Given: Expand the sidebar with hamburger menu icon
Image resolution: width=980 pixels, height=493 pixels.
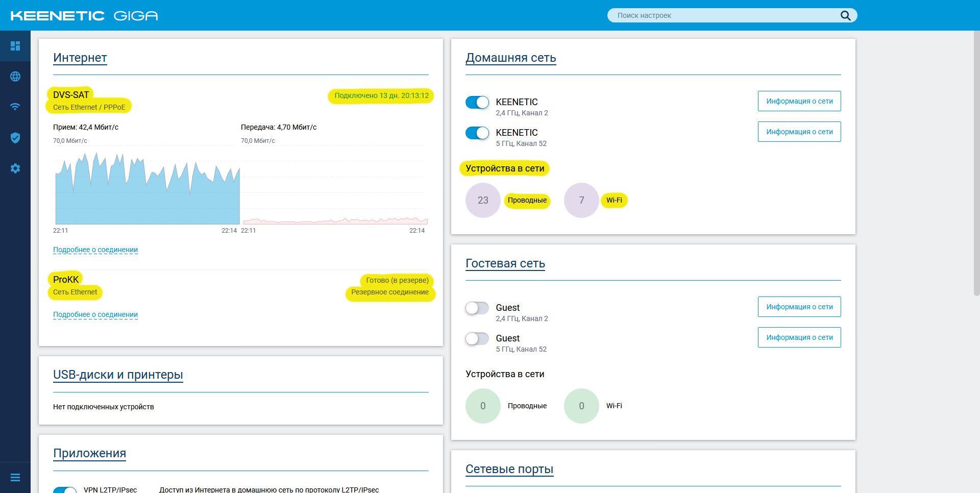Looking at the screenshot, I should tap(15, 478).
